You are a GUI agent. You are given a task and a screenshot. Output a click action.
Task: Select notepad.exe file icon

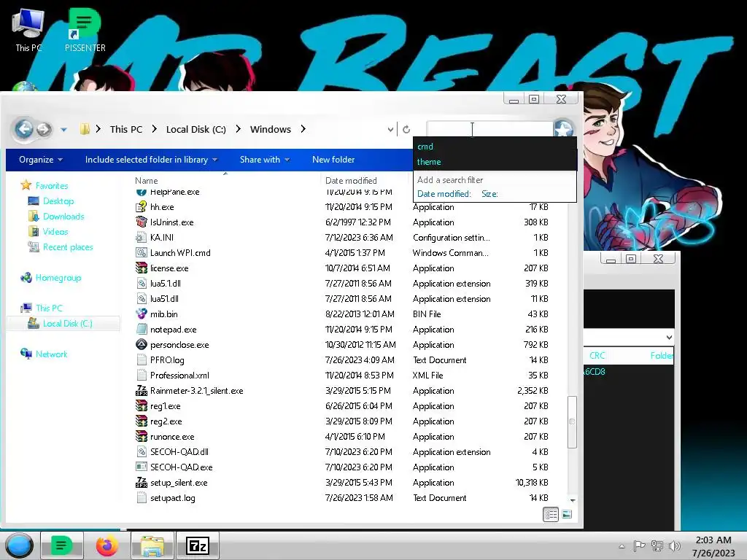141,329
